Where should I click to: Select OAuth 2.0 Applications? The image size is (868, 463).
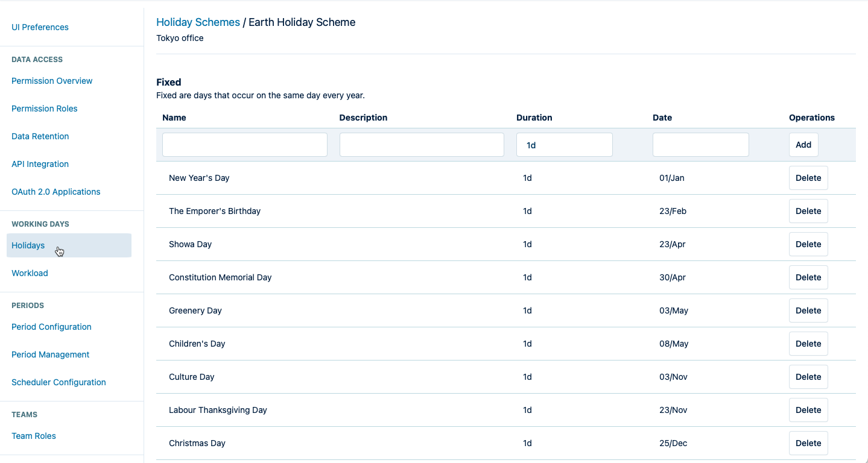[56, 192]
